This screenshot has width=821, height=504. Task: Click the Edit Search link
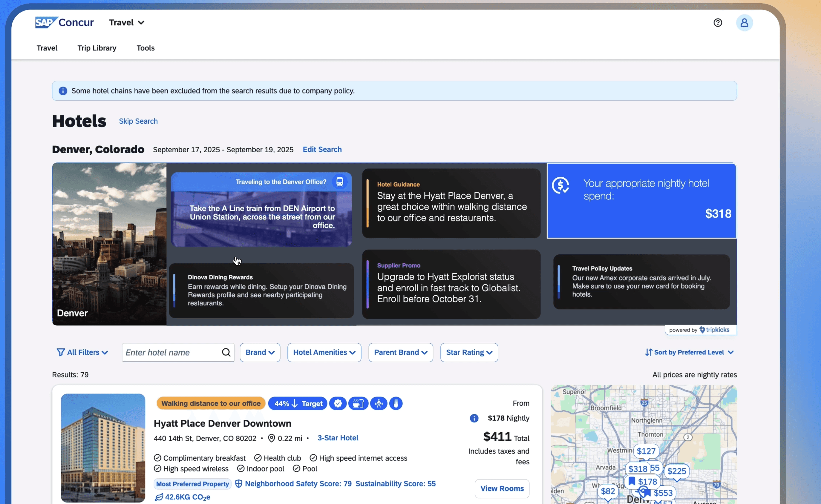322,149
